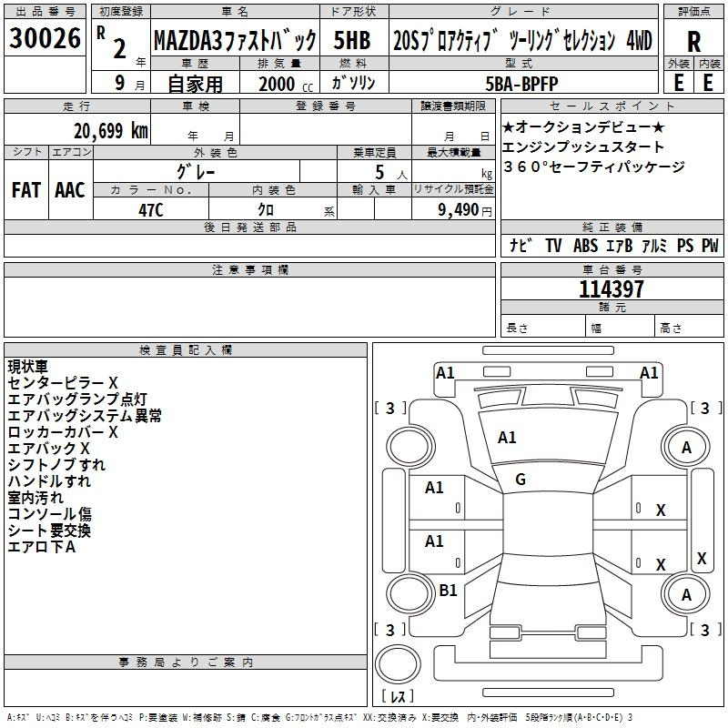The image size is (728, 728).
Task: Click the X mark outside the right side sill
Action: click(702, 558)
